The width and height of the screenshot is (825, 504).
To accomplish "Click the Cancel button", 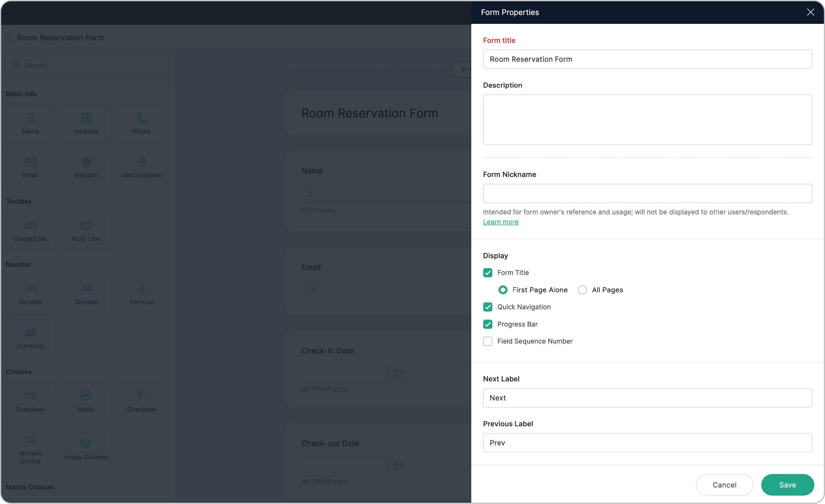I will pyautogui.click(x=724, y=485).
